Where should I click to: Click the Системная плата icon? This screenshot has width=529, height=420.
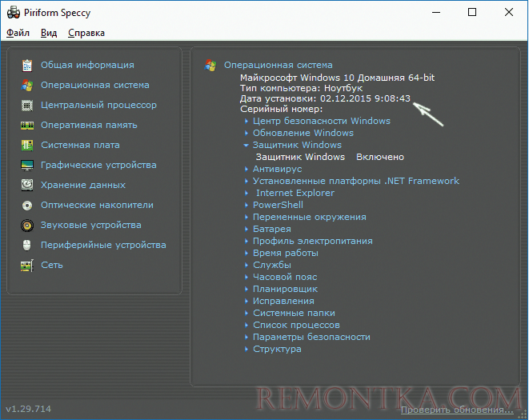click(27, 145)
